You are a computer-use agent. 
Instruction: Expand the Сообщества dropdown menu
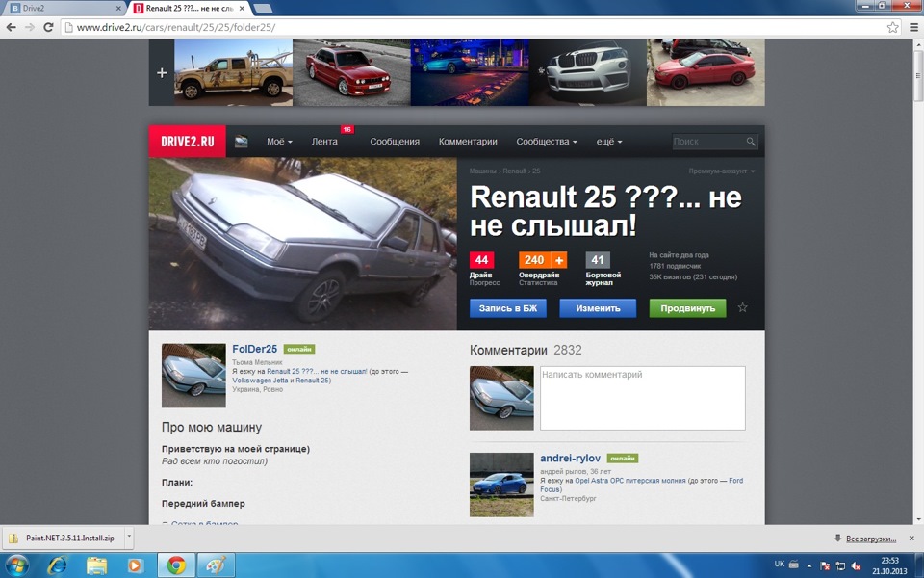tap(547, 142)
